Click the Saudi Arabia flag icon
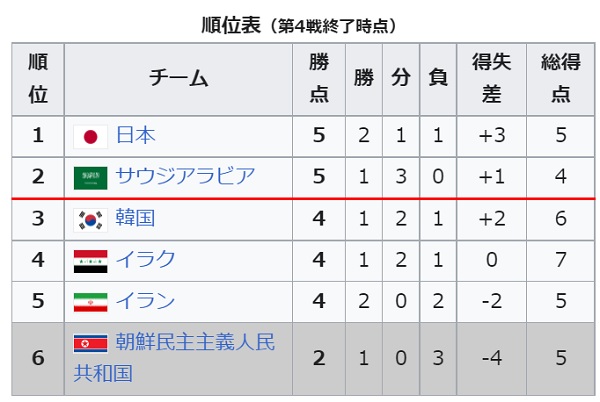 click(90, 178)
